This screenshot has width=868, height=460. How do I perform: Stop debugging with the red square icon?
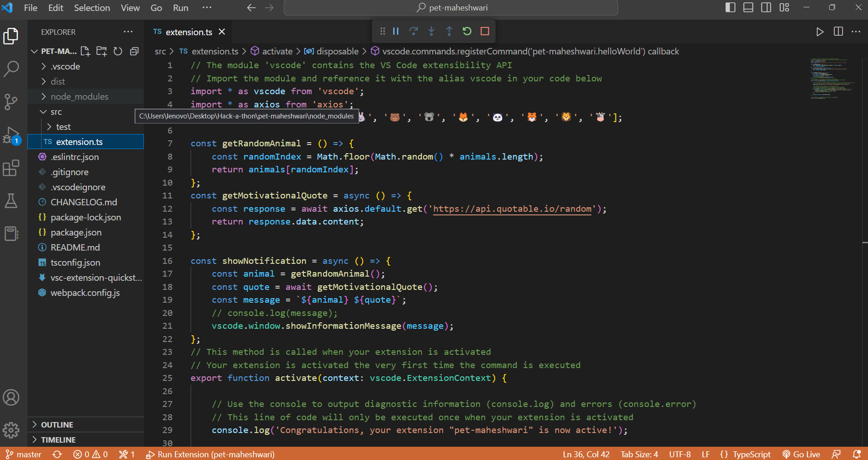point(485,31)
